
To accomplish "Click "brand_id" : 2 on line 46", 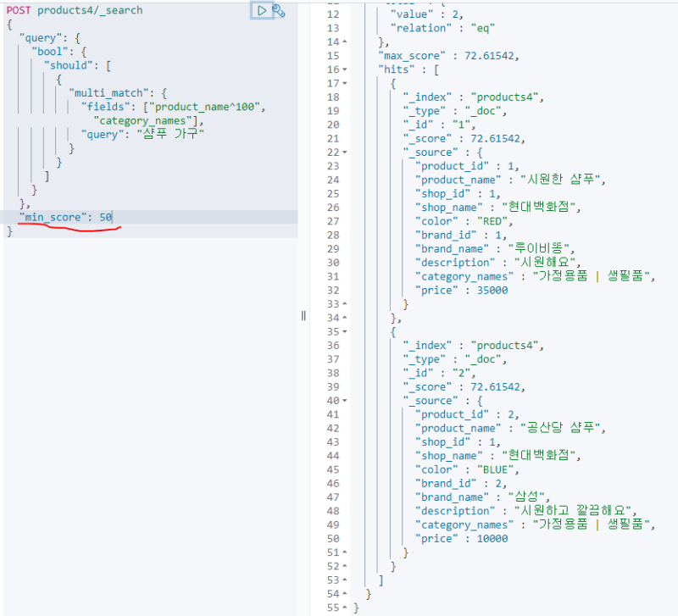I will 461,483.
